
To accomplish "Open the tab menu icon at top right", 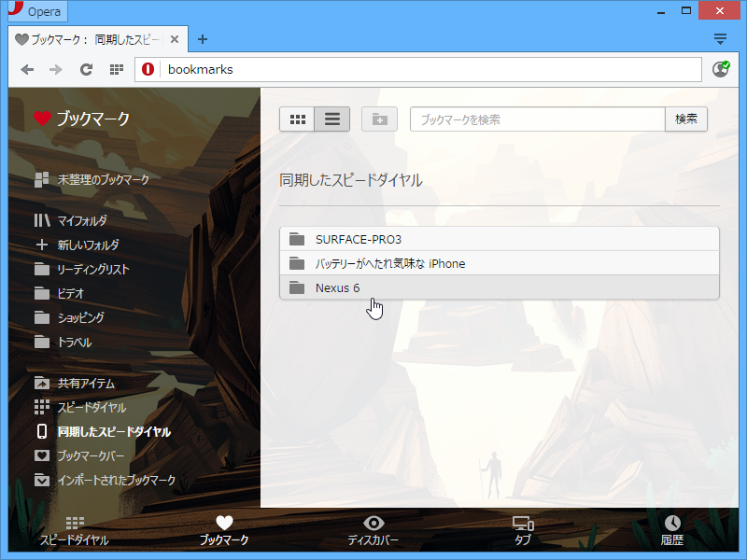I will [720, 39].
